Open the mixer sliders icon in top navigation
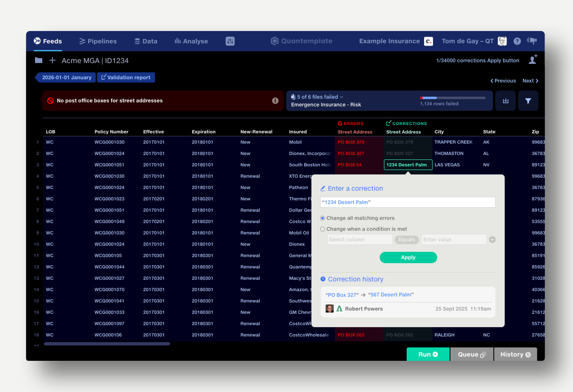Viewport: 573px width, 392px height. coord(230,41)
